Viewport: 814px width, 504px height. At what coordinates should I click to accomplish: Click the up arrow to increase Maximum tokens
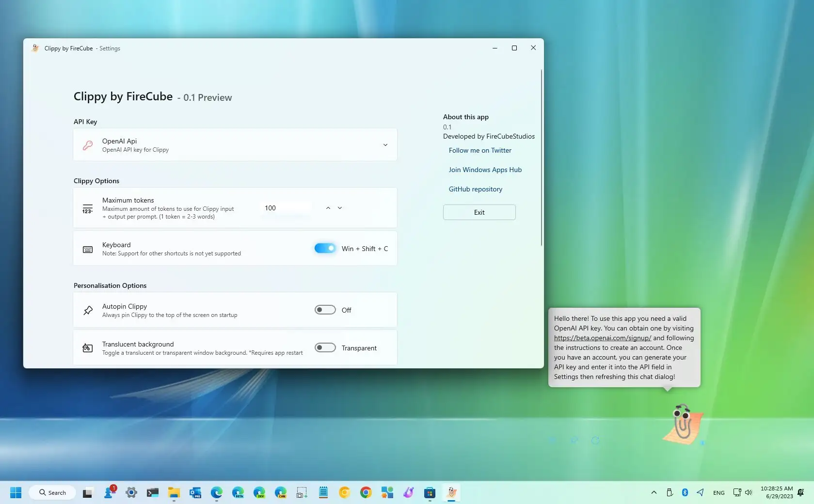(328, 208)
